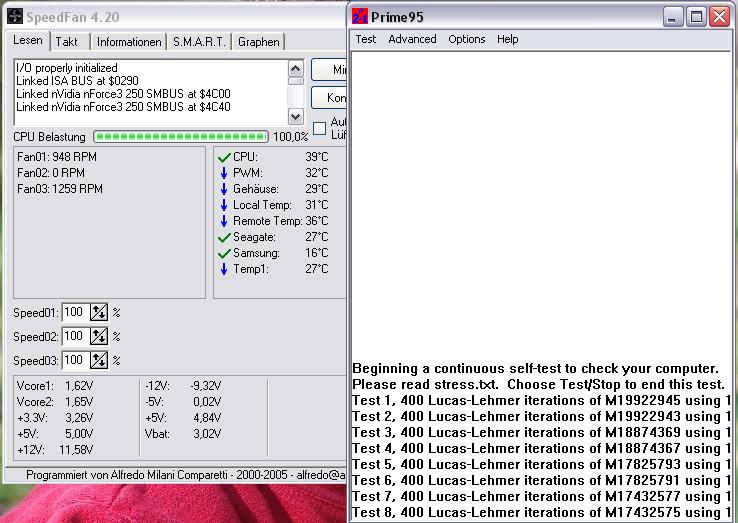The image size is (738, 523).
Task: Click the Prime95 'Test 8' output line
Action: [541, 513]
